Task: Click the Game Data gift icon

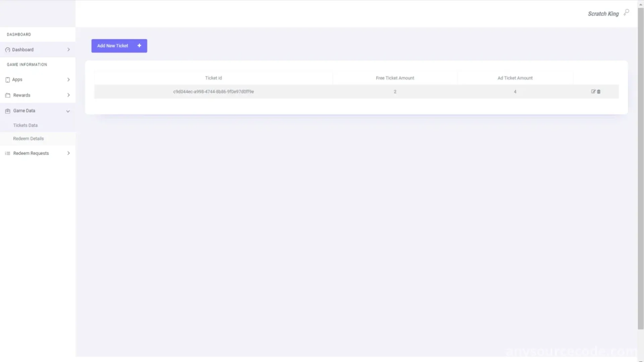Action: coord(8,111)
